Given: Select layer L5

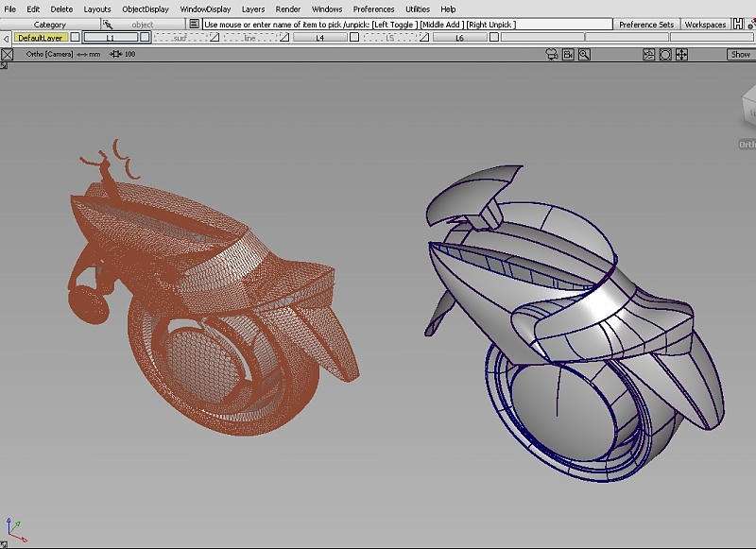Looking at the screenshot, I should [390, 38].
